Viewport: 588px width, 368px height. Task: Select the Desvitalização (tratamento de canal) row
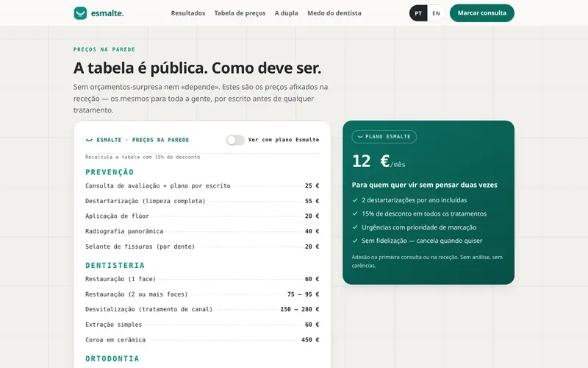pyautogui.click(x=202, y=309)
